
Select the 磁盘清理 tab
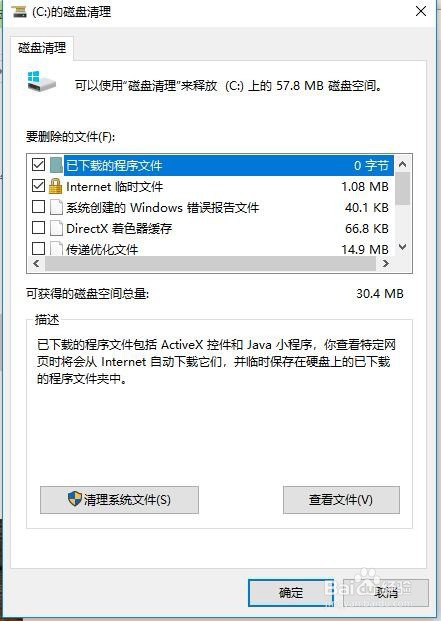(x=42, y=48)
